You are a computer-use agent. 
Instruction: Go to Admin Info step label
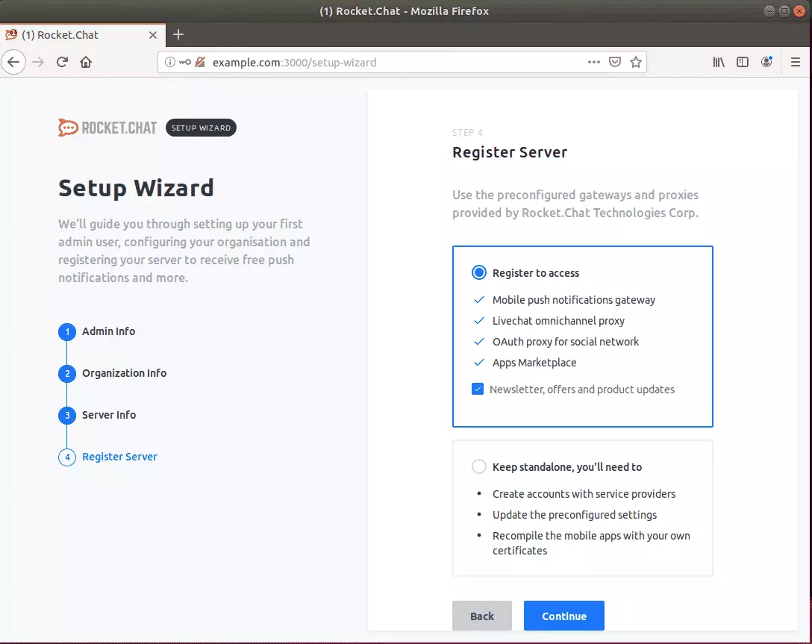(x=108, y=331)
